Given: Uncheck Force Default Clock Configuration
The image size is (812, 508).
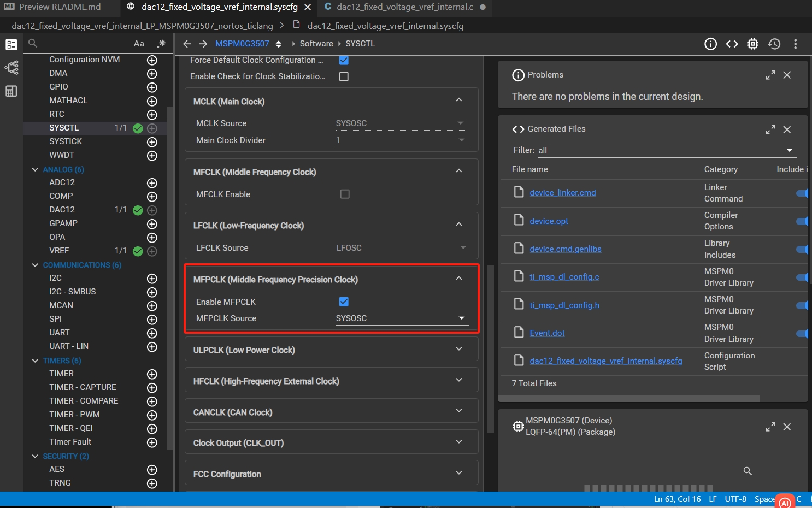Looking at the screenshot, I should (x=344, y=60).
